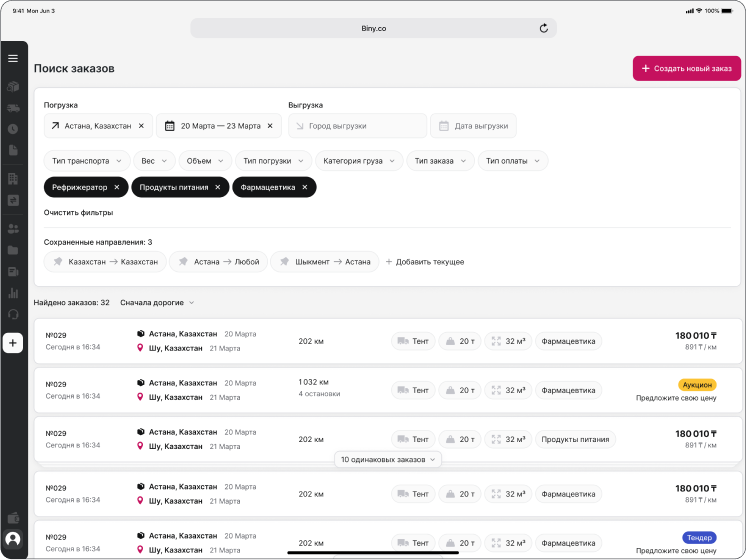Remove the Фармацевтика filter chip

click(x=305, y=187)
